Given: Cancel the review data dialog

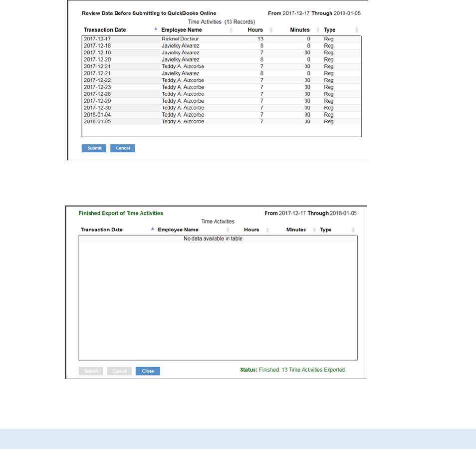Looking at the screenshot, I should (123, 148).
